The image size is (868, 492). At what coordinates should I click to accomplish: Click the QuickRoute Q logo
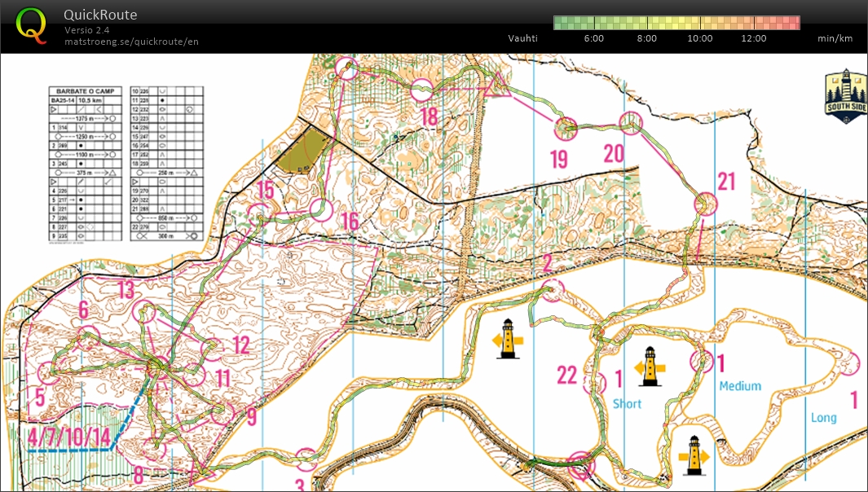(x=31, y=24)
